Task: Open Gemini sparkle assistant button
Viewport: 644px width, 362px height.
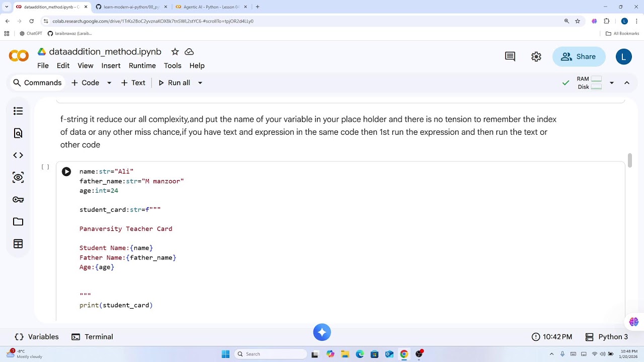Action: 322,332
